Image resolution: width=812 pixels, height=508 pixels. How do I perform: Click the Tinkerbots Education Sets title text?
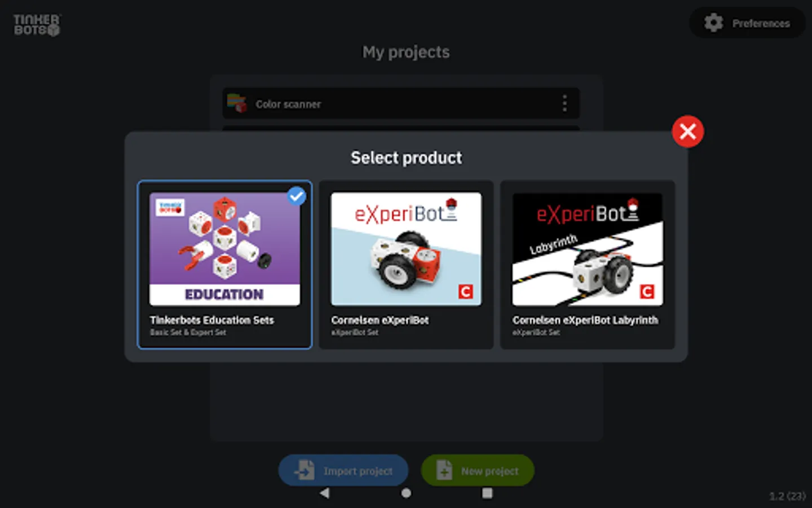[x=212, y=320]
